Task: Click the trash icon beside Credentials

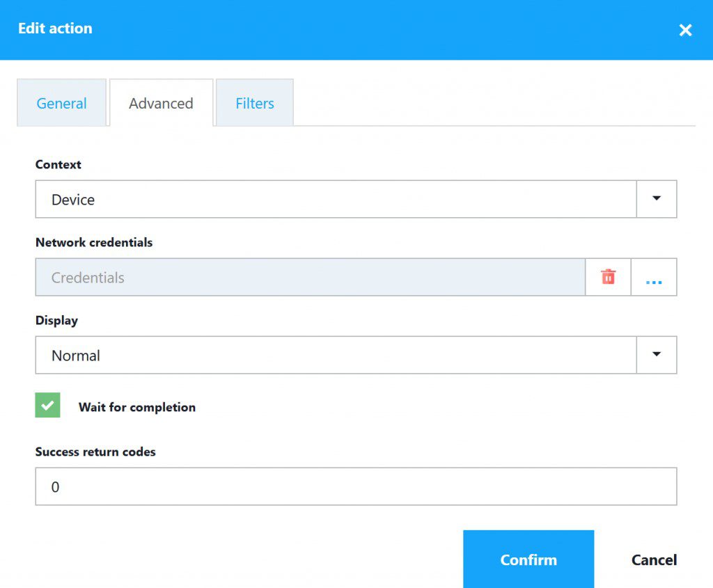Action: click(607, 276)
